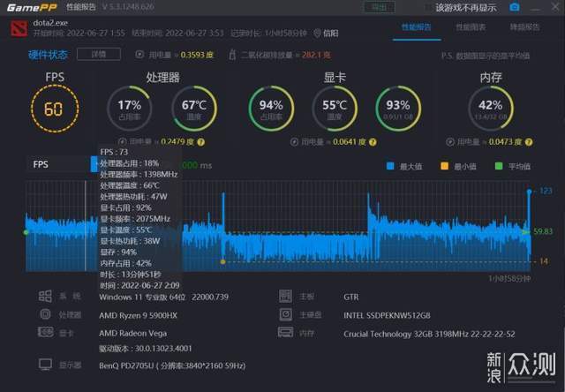The height and width of the screenshot is (392, 565).
Task: Click the INTEL SSDPEKNW512GB text
Action: [387, 315]
